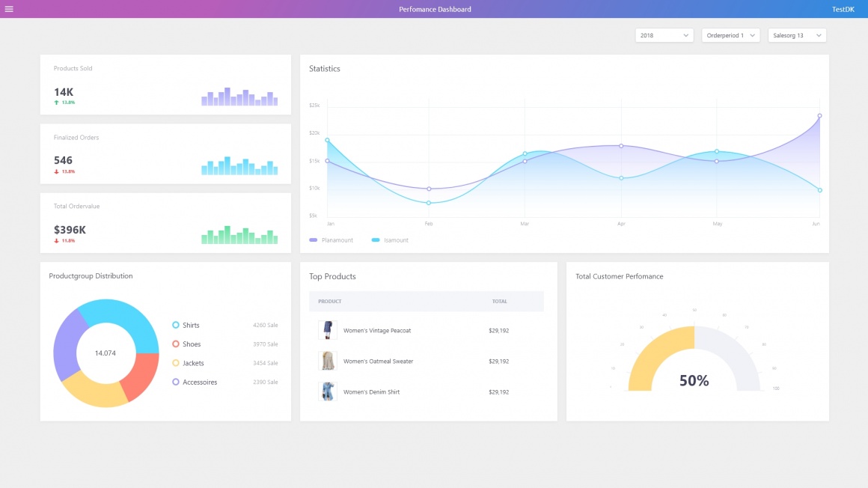Click the 3970 Sale value
Screen dimensions: 868x488
tap(265, 344)
